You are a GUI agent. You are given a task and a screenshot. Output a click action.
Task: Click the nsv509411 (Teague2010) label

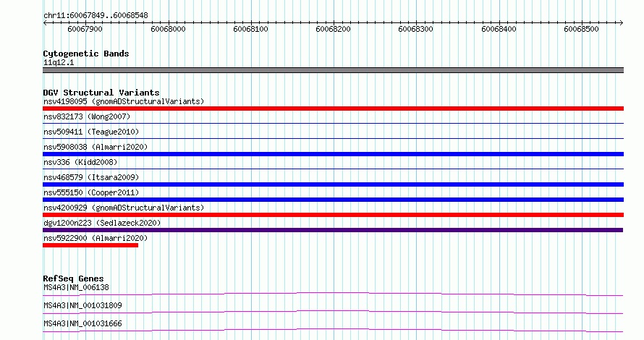[91, 132]
